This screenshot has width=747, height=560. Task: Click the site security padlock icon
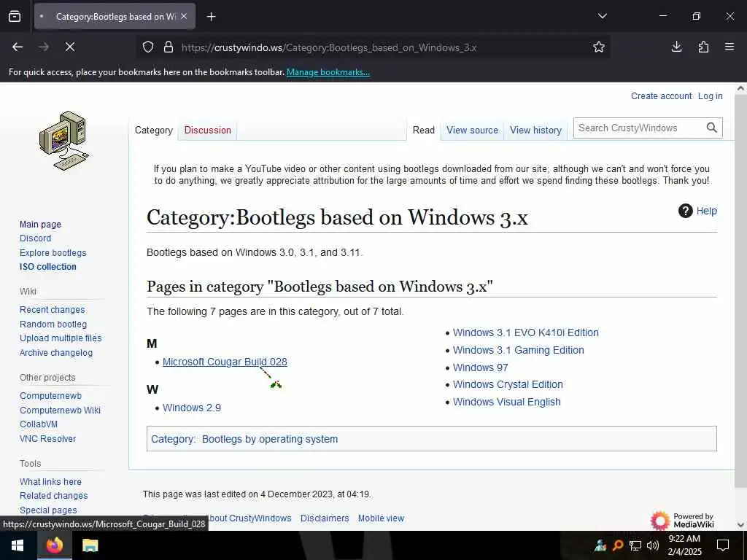(169, 47)
